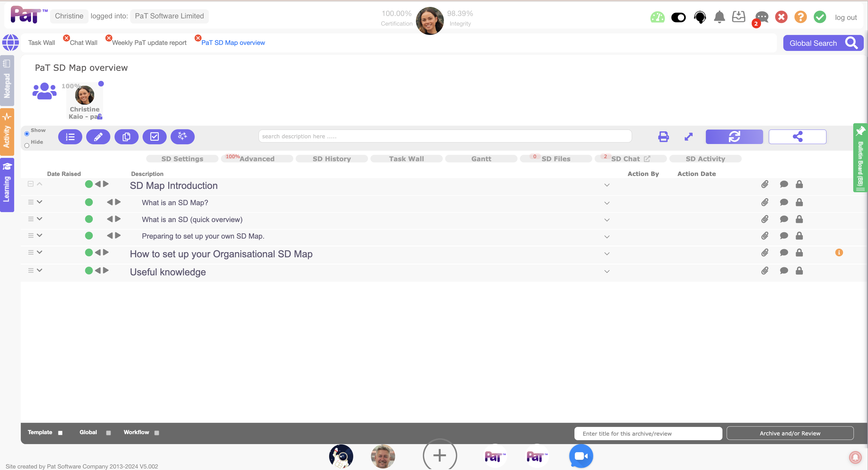Click the orange info icon on Organisational row

(839, 252)
